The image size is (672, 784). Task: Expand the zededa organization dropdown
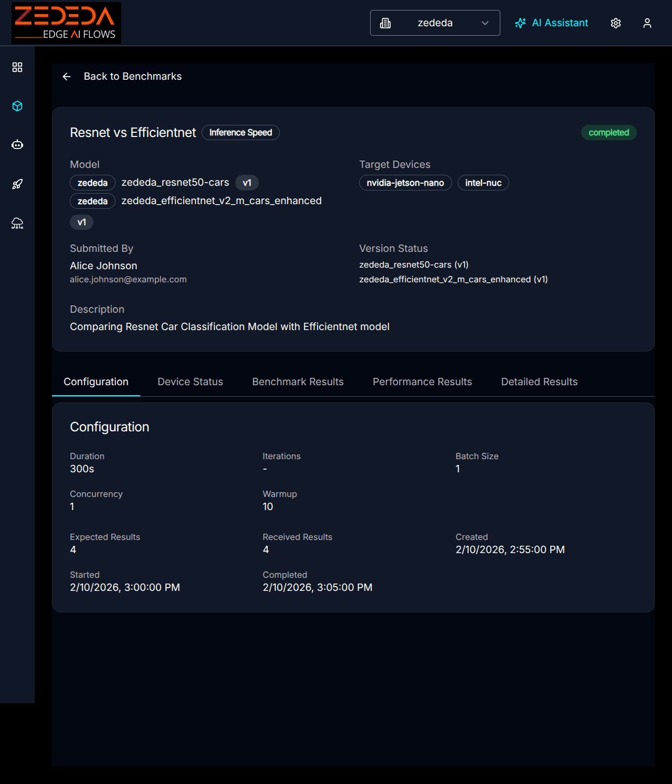point(435,23)
